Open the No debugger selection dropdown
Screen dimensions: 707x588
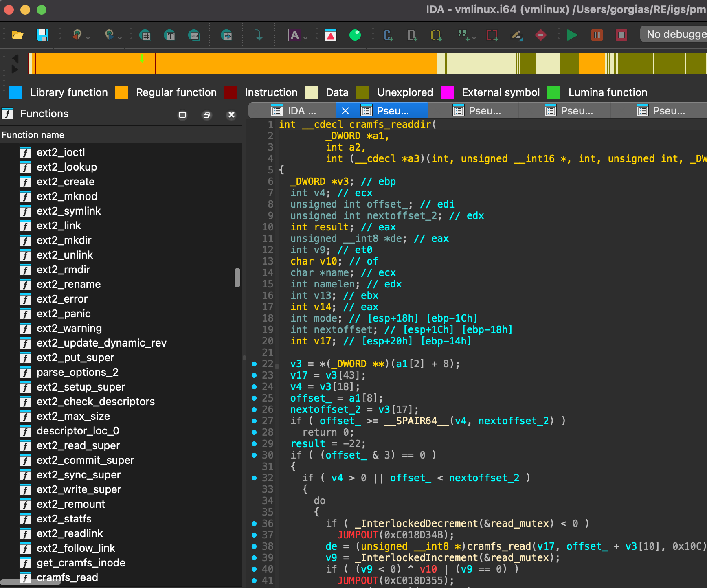(x=674, y=34)
